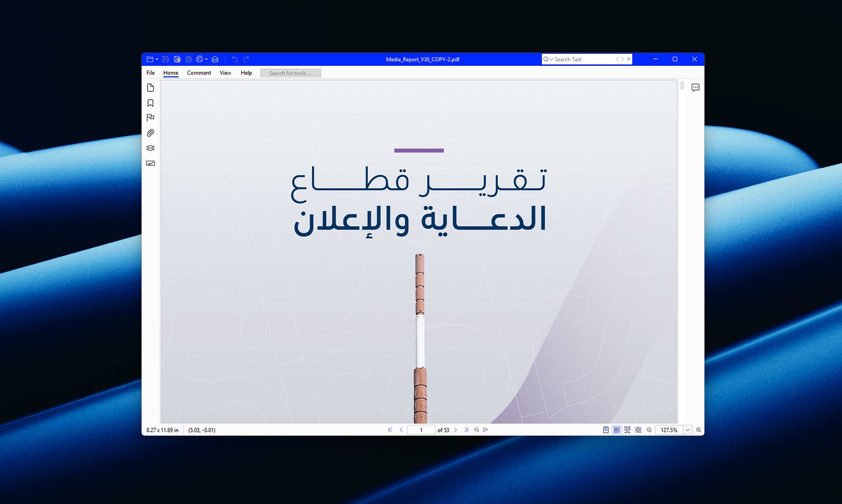Image resolution: width=842 pixels, height=504 pixels.
Task: Open the Destinations flag panel icon
Action: (x=150, y=118)
